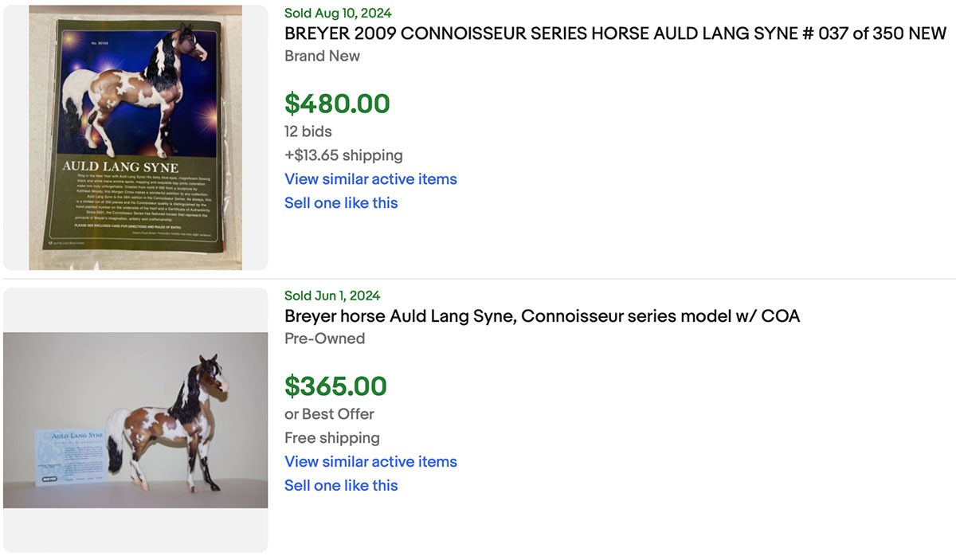Viewport: 956px width, 560px height.
Task: Click Sell one like this under $480.00 listing
Action: (341, 203)
